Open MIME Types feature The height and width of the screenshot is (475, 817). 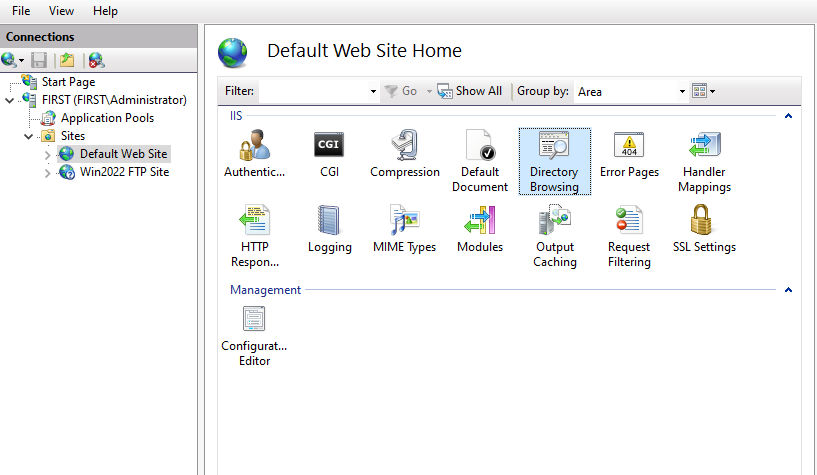pos(404,229)
